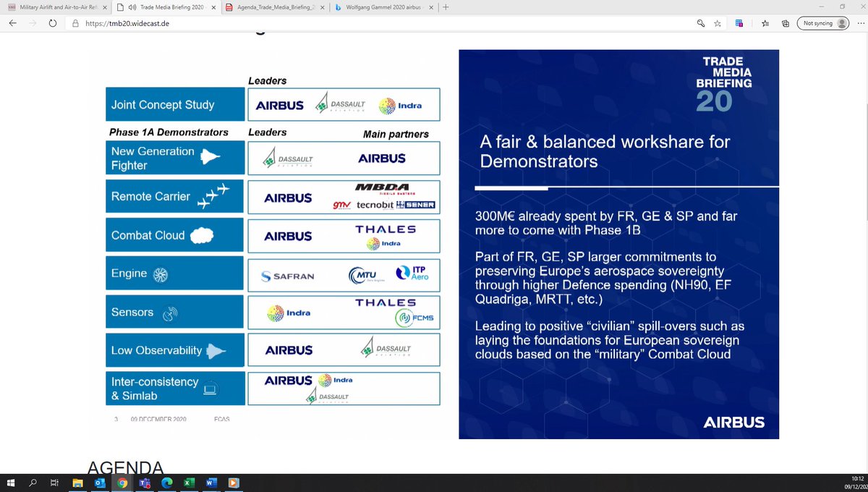Open the media player taskbar icon
The width and height of the screenshot is (868, 492).
[232, 483]
